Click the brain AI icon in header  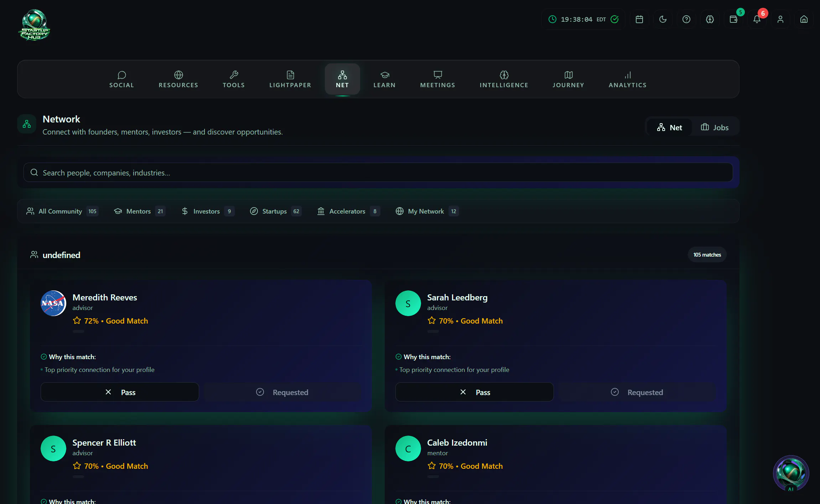[710, 19]
